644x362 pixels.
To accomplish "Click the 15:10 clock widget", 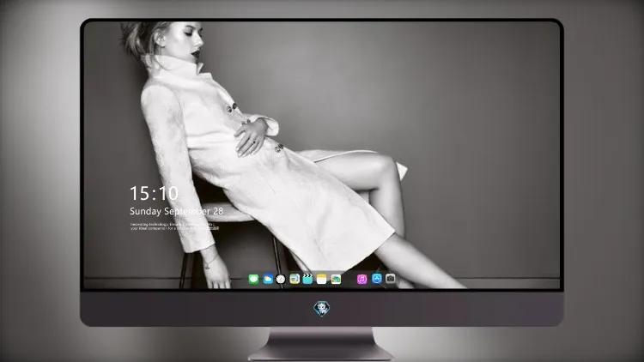I will (x=154, y=193).
